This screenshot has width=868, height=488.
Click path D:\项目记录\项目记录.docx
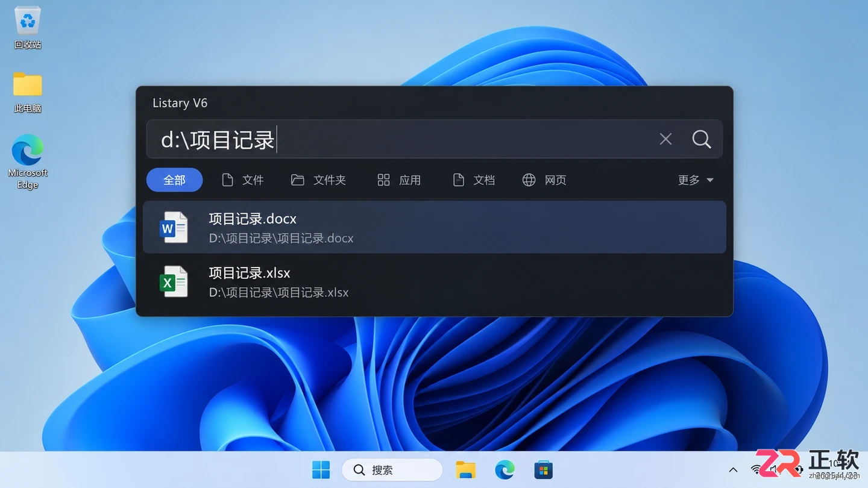coord(281,238)
